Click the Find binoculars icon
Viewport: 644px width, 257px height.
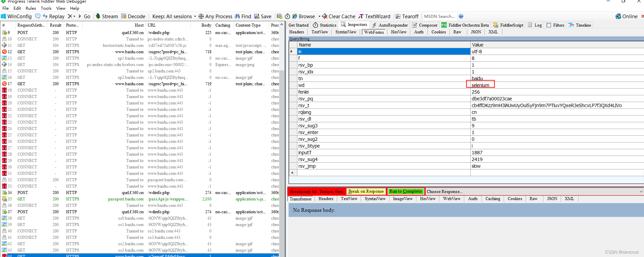(x=237, y=16)
